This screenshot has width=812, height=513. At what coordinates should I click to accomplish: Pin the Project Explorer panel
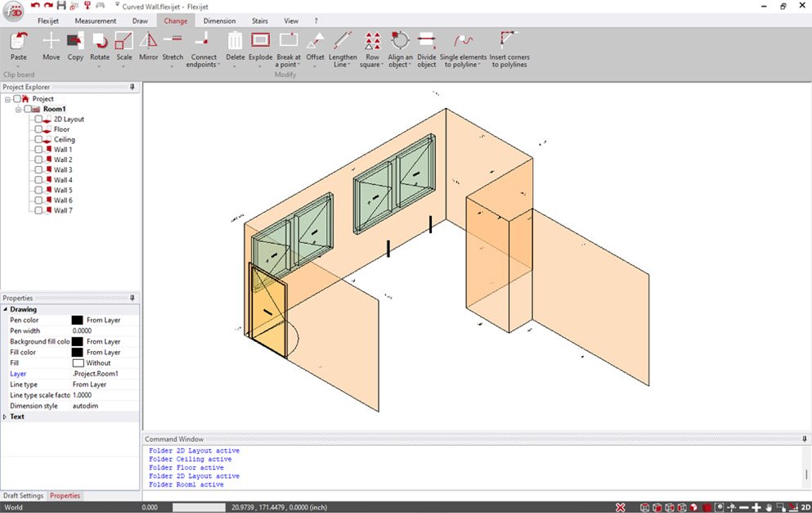pos(134,87)
